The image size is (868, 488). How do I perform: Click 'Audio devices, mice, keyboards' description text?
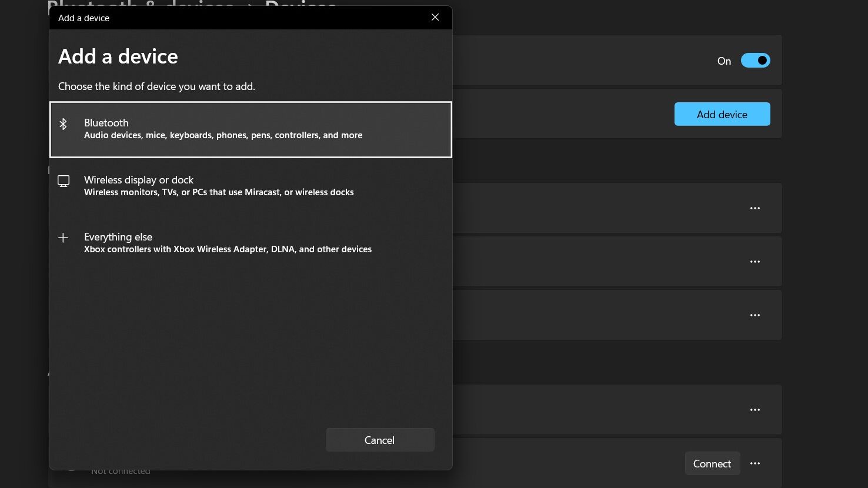pos(223,135)
